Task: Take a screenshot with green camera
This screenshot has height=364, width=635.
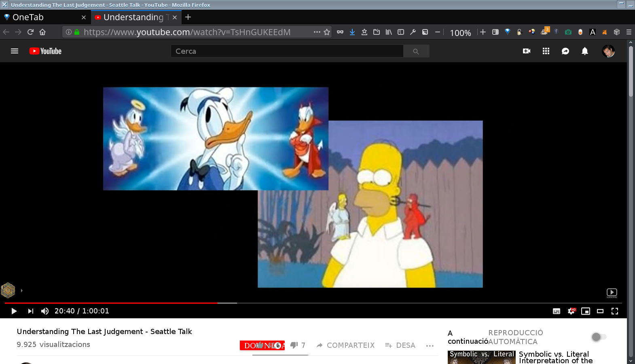Action: click(x=568, y=32)
